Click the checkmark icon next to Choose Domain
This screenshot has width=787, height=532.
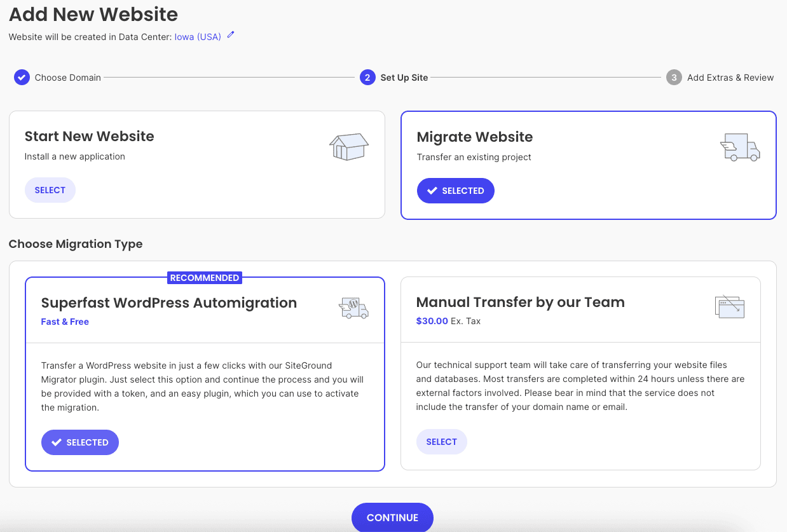[x=22, y=78]
